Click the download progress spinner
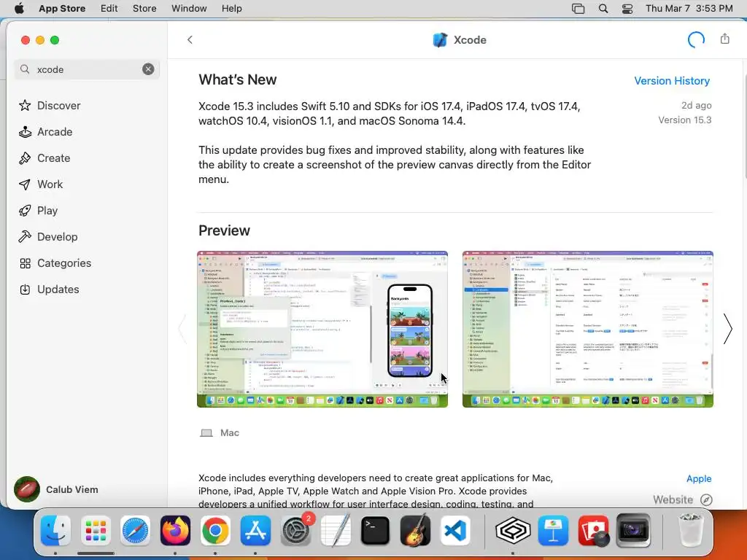747x560 pixels. tap(696, 40)
